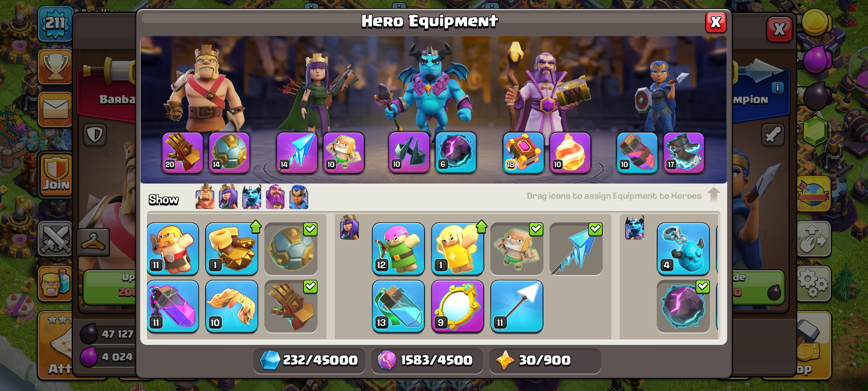This screenshot has height=391, width=868.
Task: Pick the Invisibility Vial equipment level 13
Action: (x=398, y=306)
